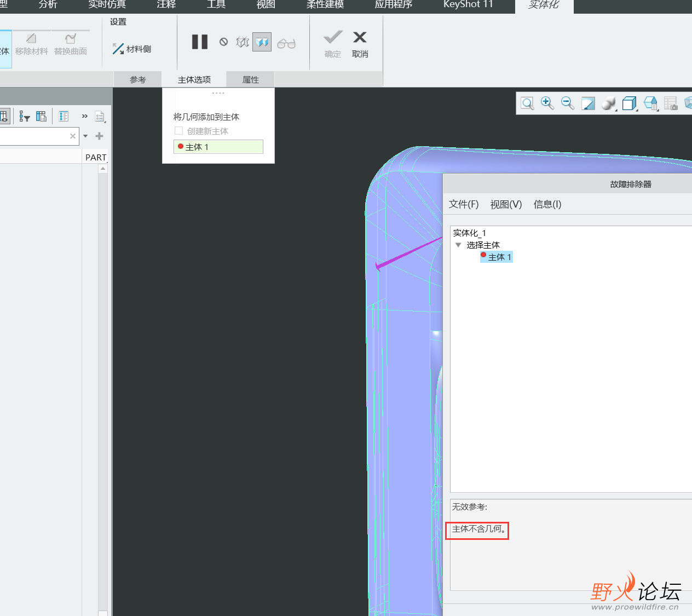The width and height of the screenshot is (692, 616).
Task: Open the display style spheres dropdown
Action: [609, 103]
